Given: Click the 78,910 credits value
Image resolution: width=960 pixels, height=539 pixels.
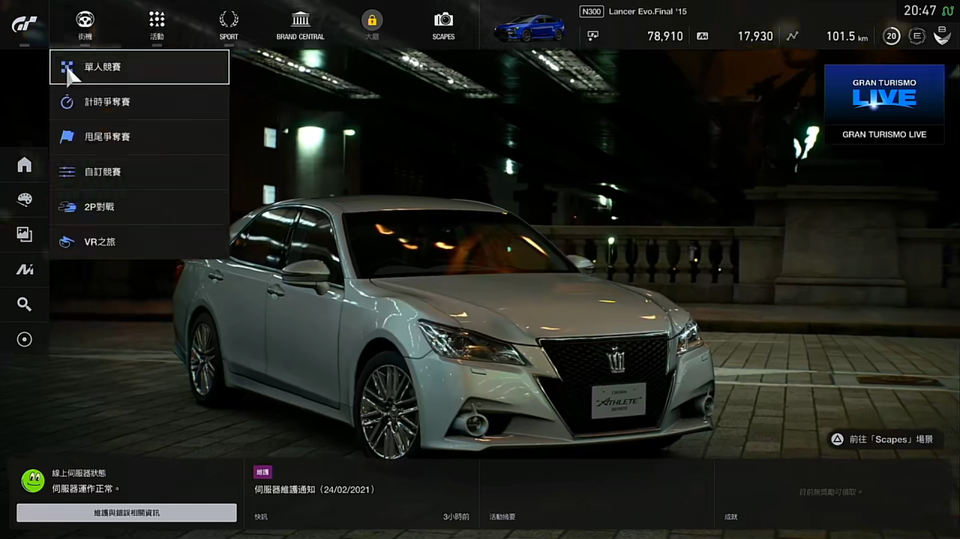Looking at the screenshot, I should pos(665,36).
